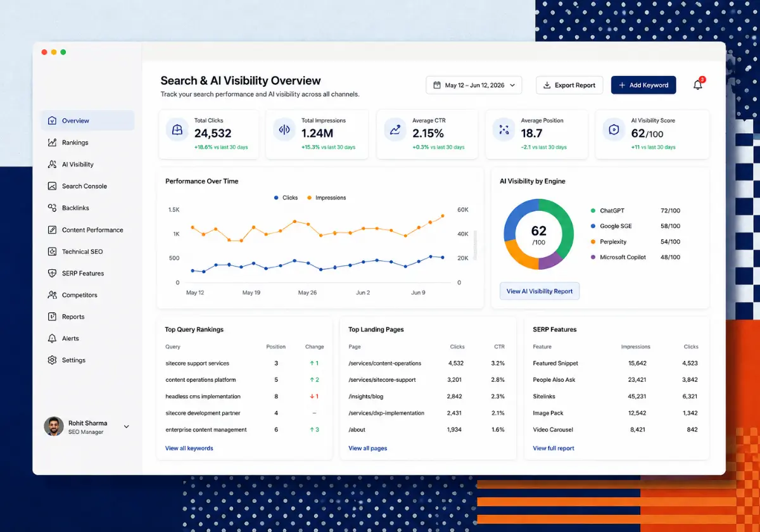Viewport: 760px width, 532px height.
Task: Click the Competitors people icon
Action: [52, 295]
